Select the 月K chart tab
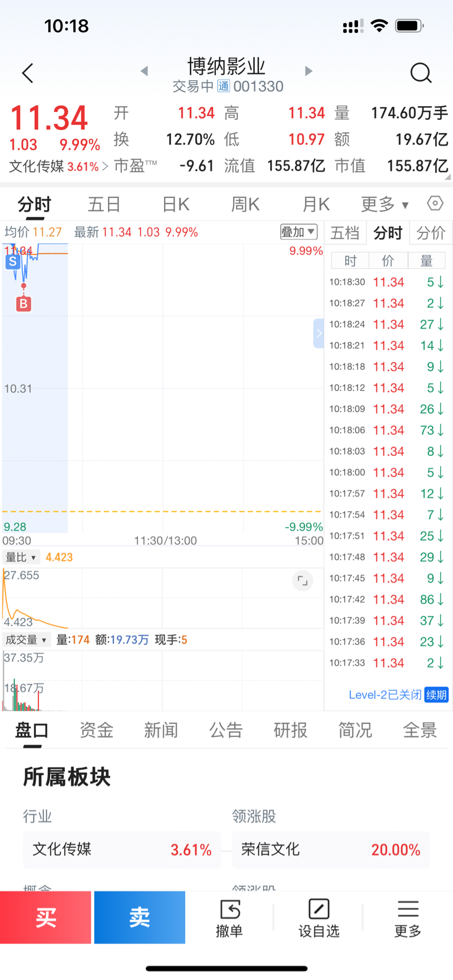The width and height of the screenshot is (453, 980). click(x=316, y=205)
